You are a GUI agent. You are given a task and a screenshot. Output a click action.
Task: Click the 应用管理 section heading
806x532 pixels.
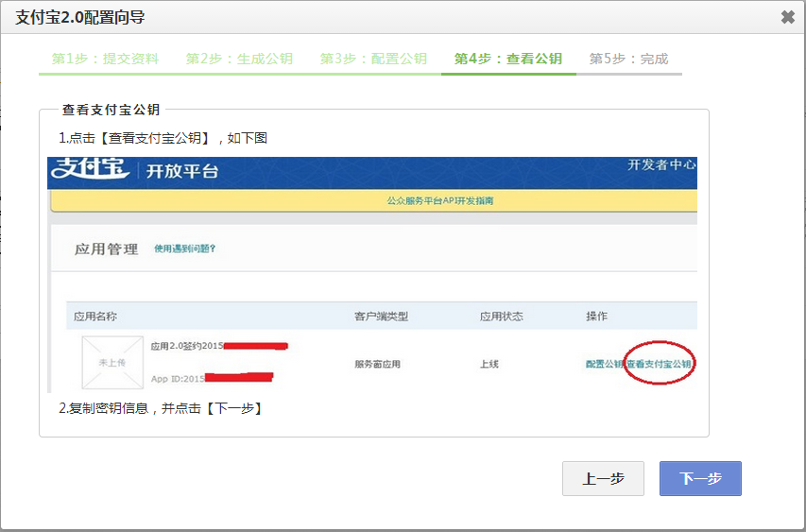coord(106,249)
